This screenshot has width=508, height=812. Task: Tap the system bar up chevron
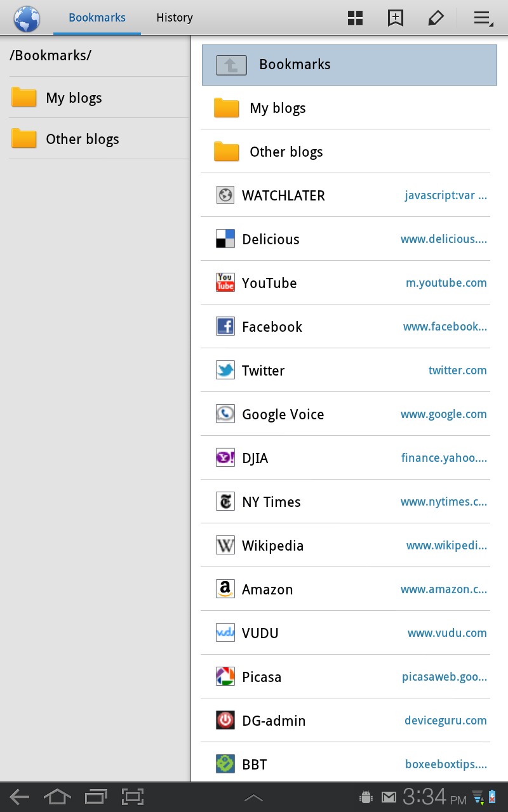point(253,797)
